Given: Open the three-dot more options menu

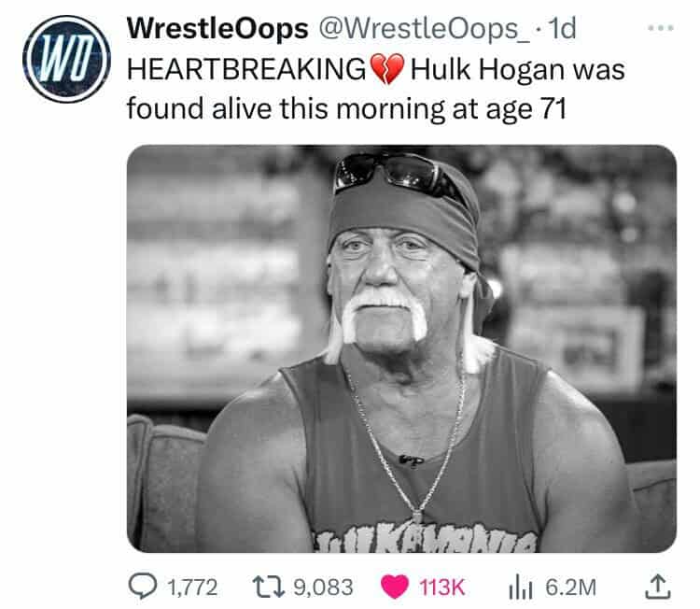Looking at the screenshot, I should point(661,28).
